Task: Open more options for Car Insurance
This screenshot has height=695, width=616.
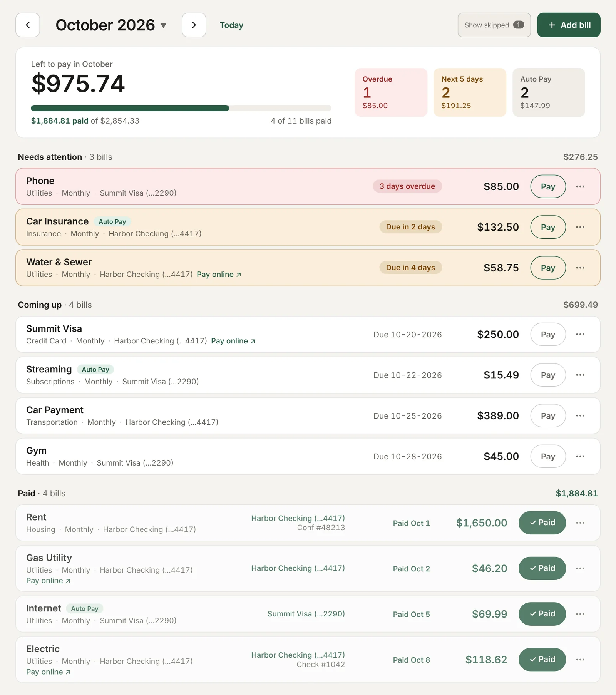Action: coord(580,227)
